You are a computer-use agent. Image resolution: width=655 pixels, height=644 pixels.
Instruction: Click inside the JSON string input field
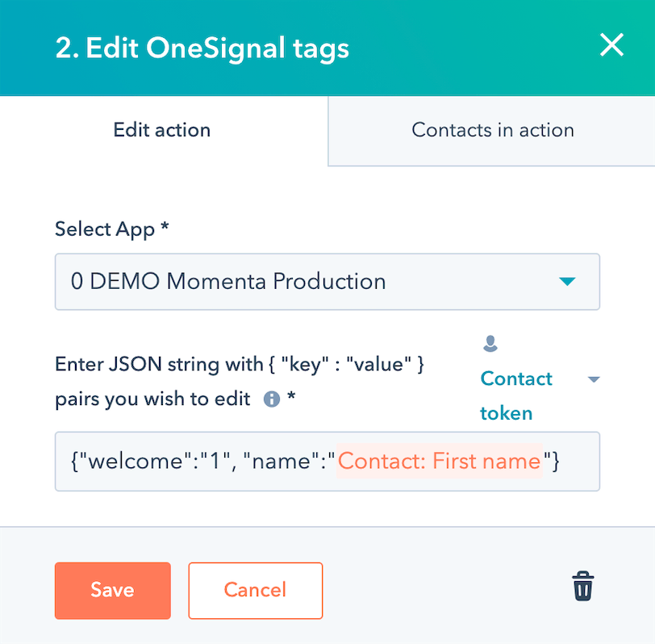coord(202,461)
